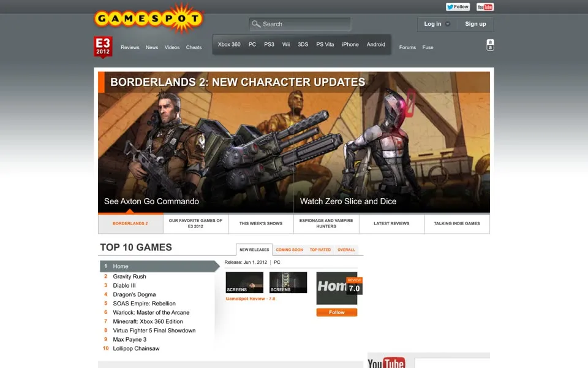The height and width of the screenshot is (368, 588).
Task: Select Our Favorite Games of E3 2012 tab
Action: [x=195, y=223]
